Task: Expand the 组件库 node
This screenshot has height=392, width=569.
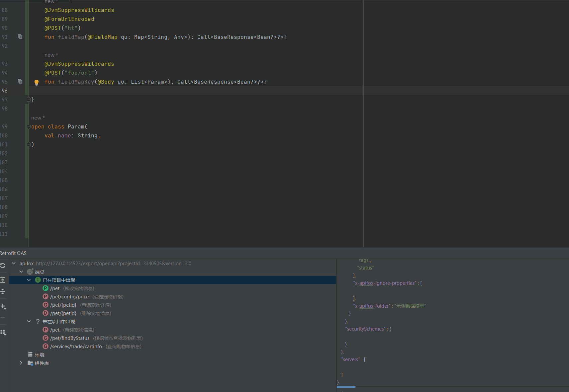Action: 21,363
